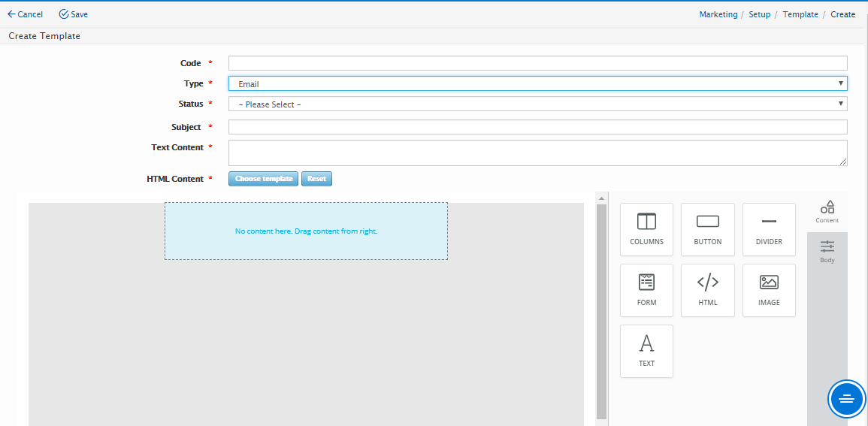Pick the Image content block
This screenshot has width=868, height=426.
tap(769, 290)
